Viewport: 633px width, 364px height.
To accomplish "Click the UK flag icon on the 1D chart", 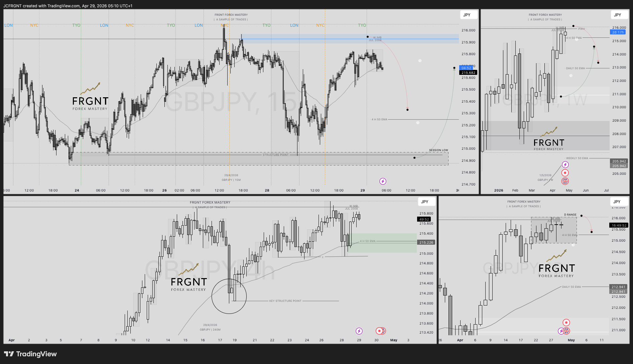I will coord(566,331).
